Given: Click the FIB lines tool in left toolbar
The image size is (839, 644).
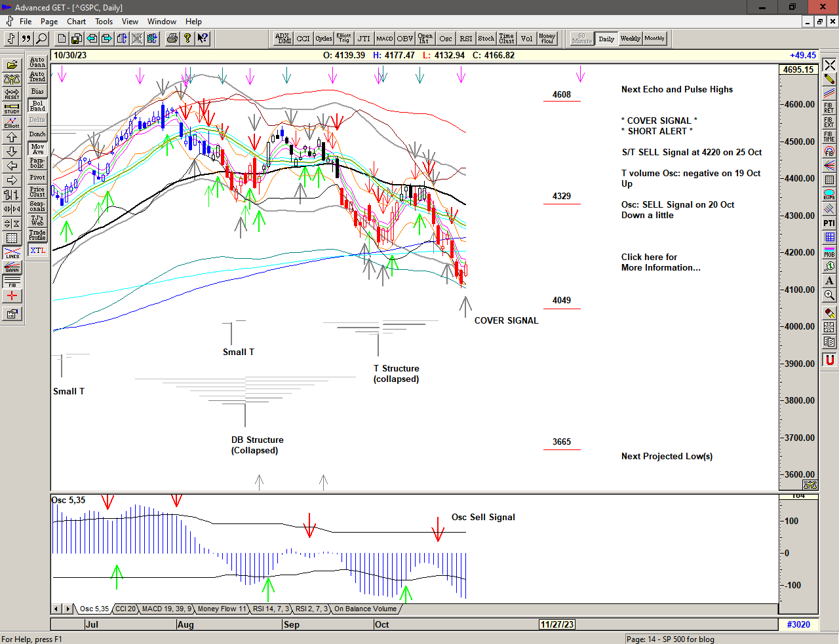Looking at the screenshot, I should coord(12,282).
